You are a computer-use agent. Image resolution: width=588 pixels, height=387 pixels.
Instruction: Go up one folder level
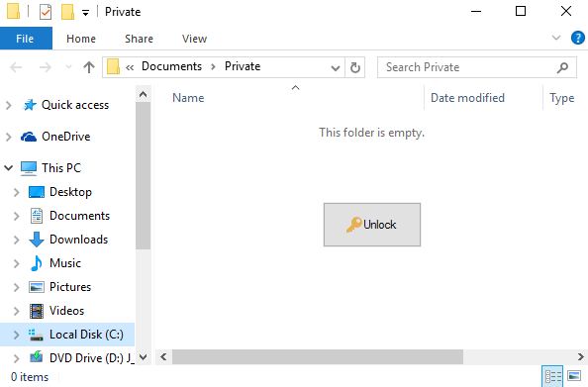[89, 67]
